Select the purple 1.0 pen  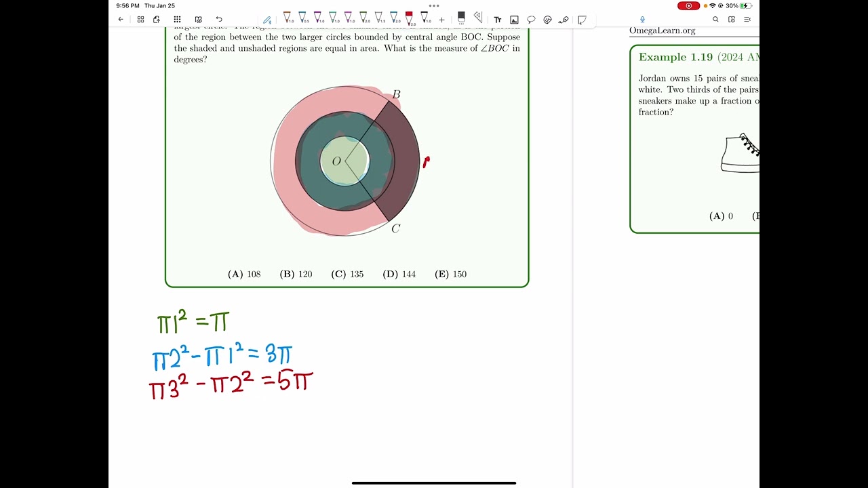(318, 18)
